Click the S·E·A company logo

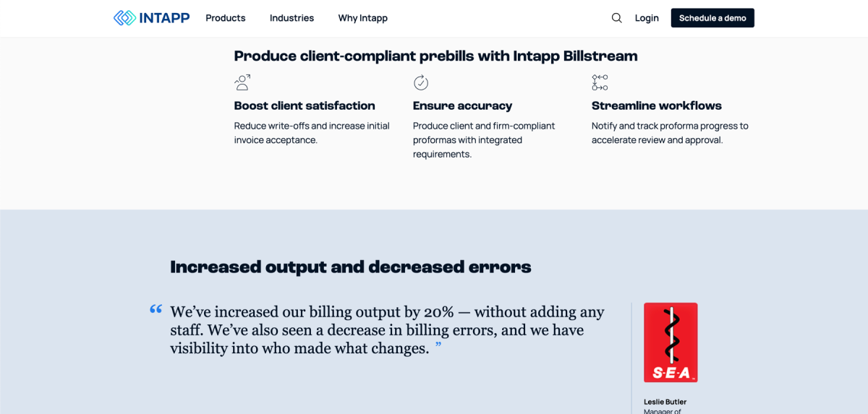click(671, 342)
